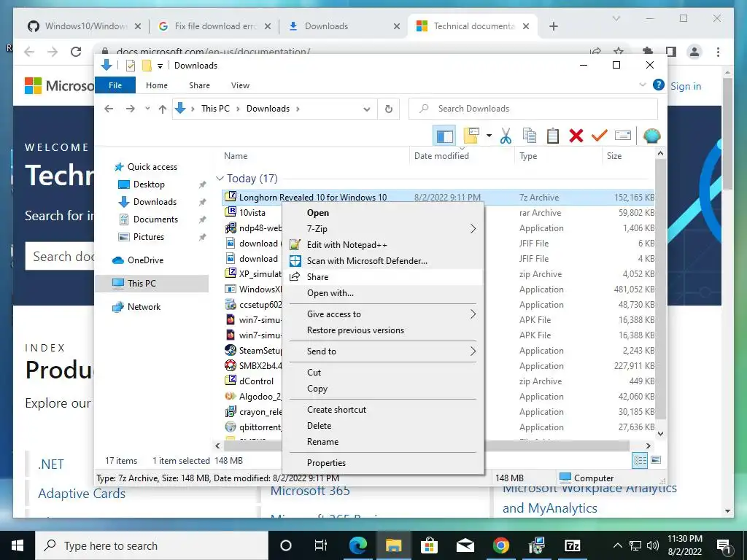Click the Rename toolbar icon
Image resolution: width=747 pixels, height=560 pixels.
[623, 136]
